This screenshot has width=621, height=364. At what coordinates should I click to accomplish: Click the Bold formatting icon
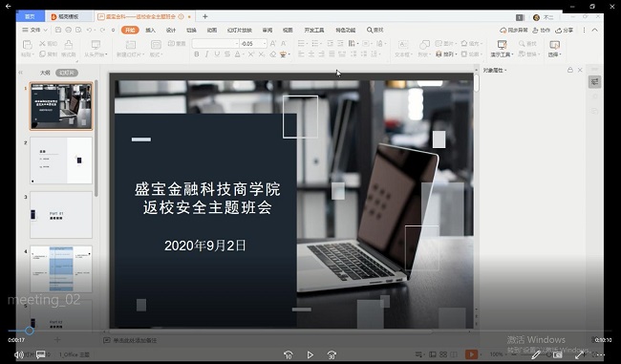[x=197, y=54]
